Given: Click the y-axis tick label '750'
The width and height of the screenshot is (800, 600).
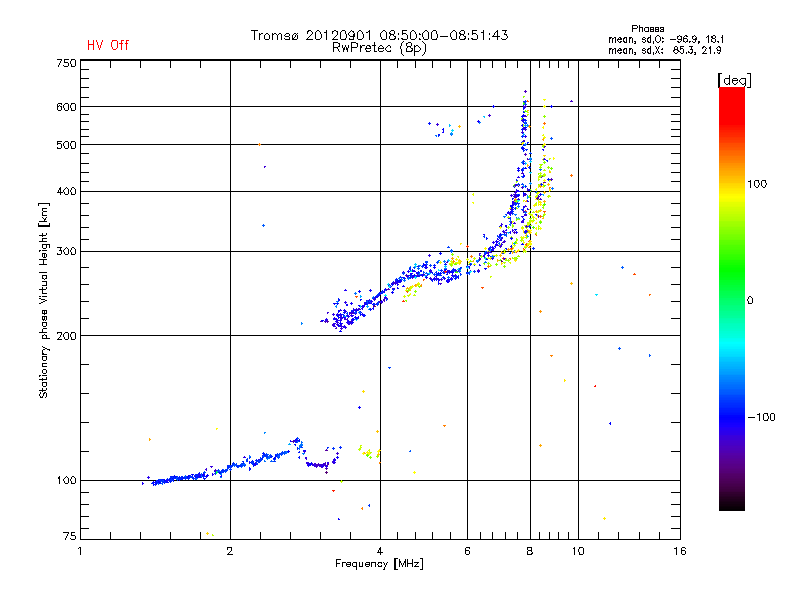Looking at the screenshot, I should (67, 63).
